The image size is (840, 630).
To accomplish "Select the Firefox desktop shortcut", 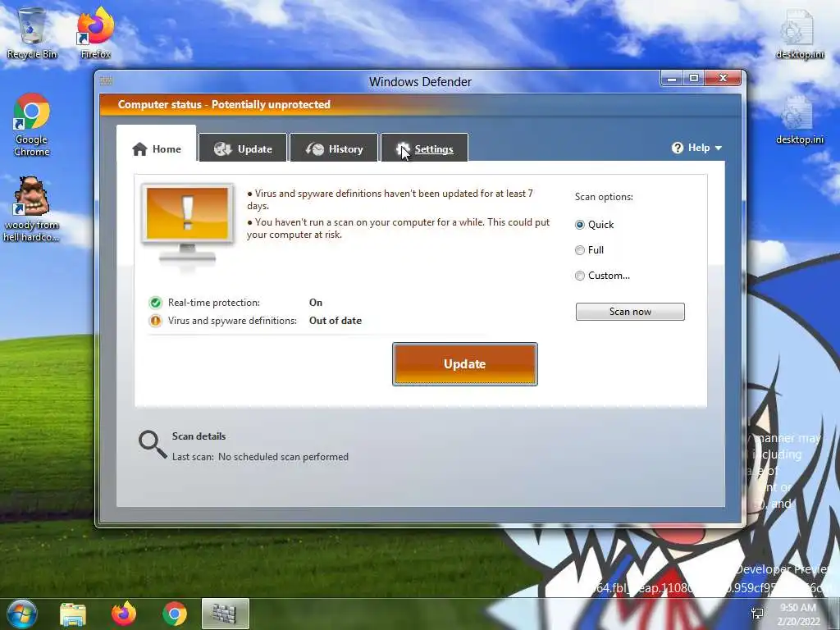I will (x=96, y=33).
